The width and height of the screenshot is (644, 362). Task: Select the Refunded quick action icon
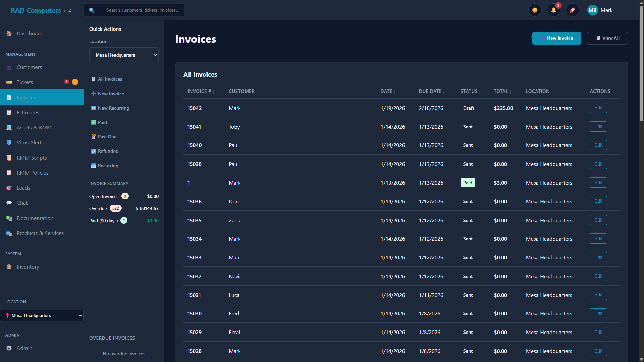tap(94, 151)
